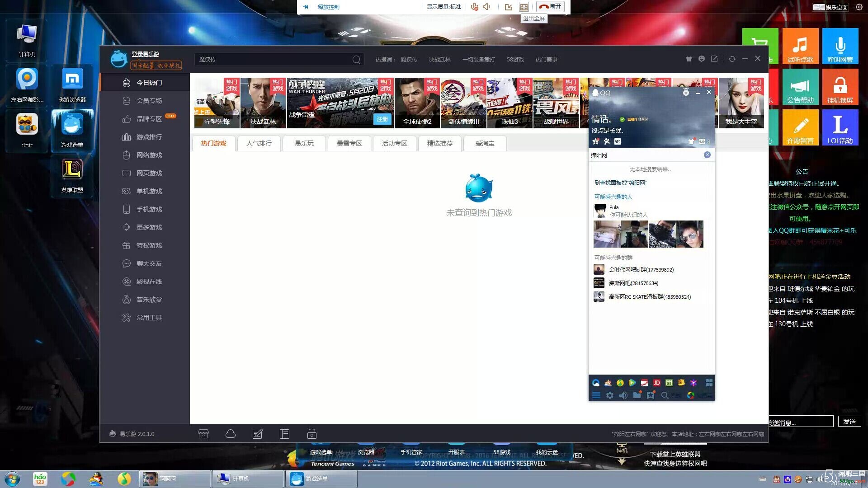Click 释放控制 in remote control toolbar
The height and width of the screenshot is (488, 868).
(328, 7)
